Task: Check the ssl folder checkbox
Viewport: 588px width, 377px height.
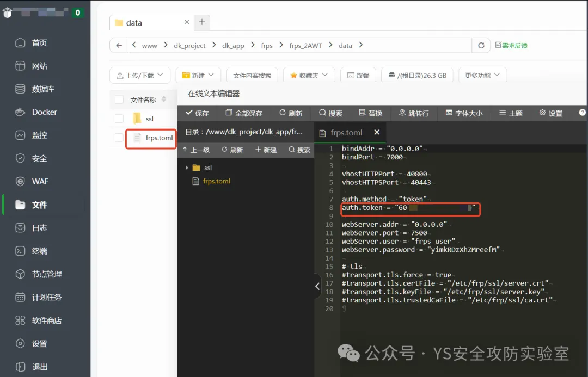Action: point(119,119)
